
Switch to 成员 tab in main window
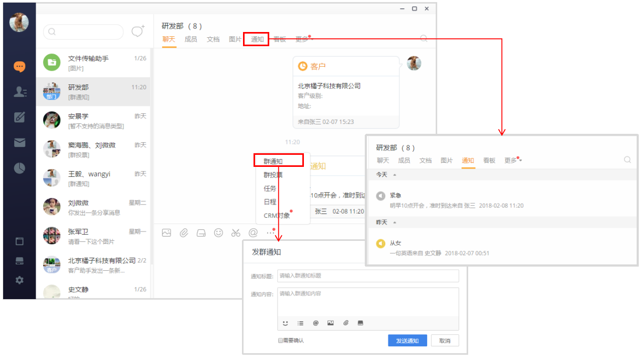(191, 39)
